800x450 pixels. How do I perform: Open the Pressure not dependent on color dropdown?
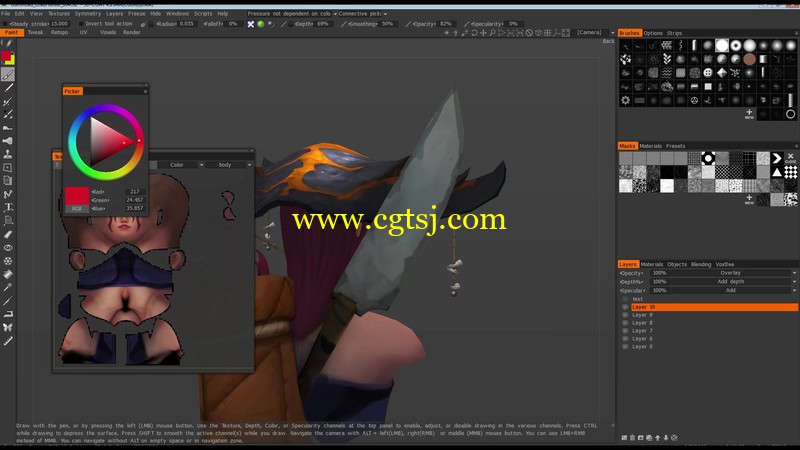[x=292, y=14]
